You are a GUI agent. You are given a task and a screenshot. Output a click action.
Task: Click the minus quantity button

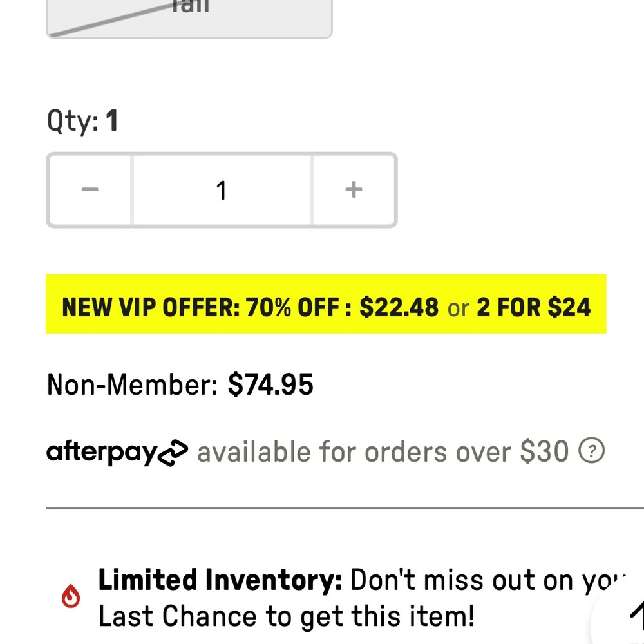point(90,190)
